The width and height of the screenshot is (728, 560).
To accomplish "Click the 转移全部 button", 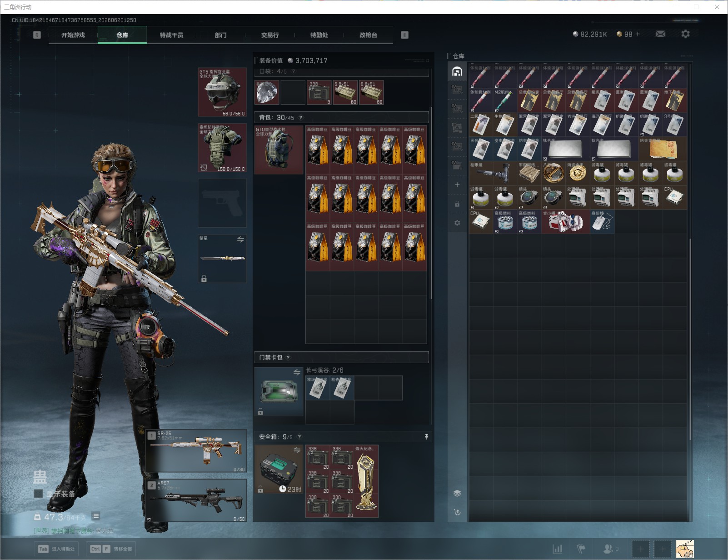I will (x=110, y=549).
